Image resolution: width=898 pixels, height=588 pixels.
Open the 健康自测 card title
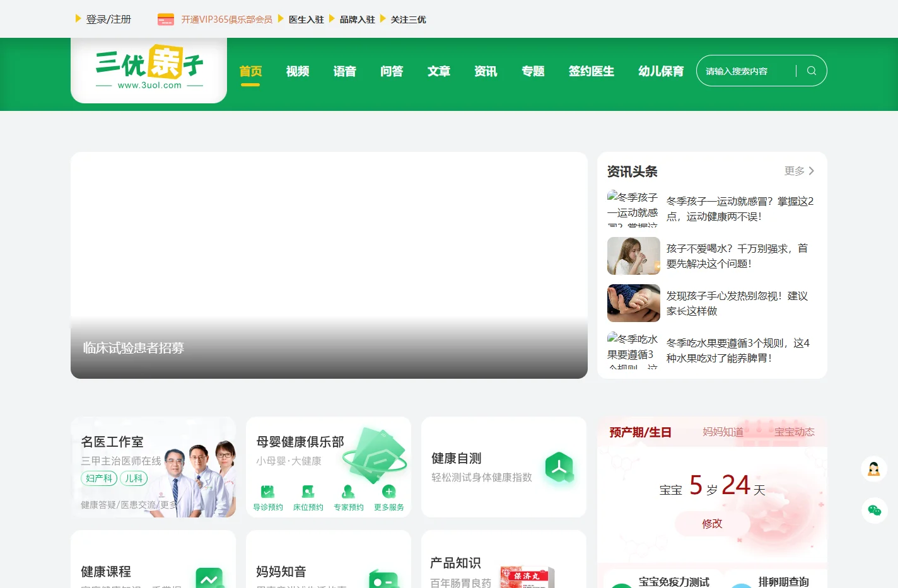click(457, 458)
